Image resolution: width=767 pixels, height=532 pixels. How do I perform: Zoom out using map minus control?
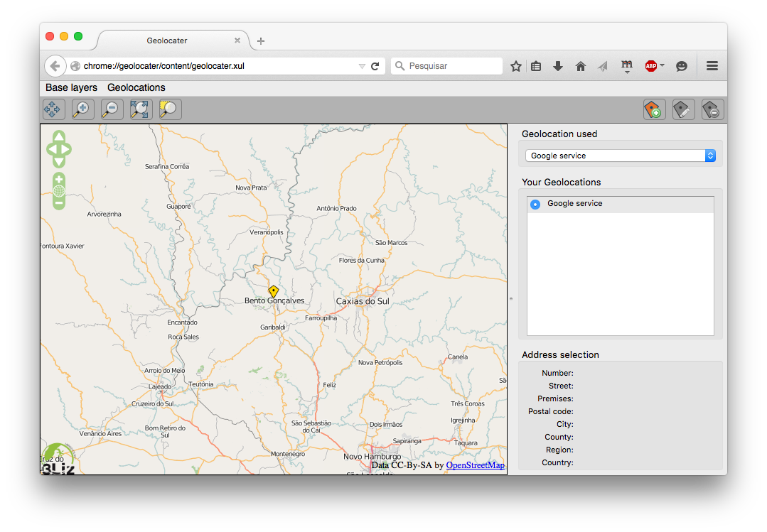pyautogui.click(x=59, y=203)
